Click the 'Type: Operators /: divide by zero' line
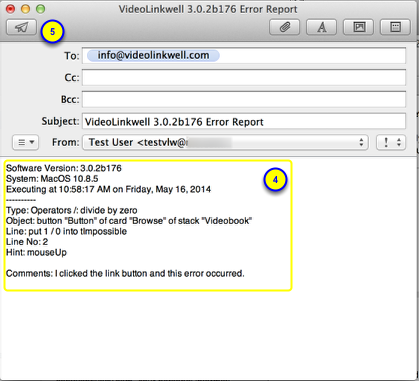The height and width of the screenshot is (381, 419). coord(72,210)
